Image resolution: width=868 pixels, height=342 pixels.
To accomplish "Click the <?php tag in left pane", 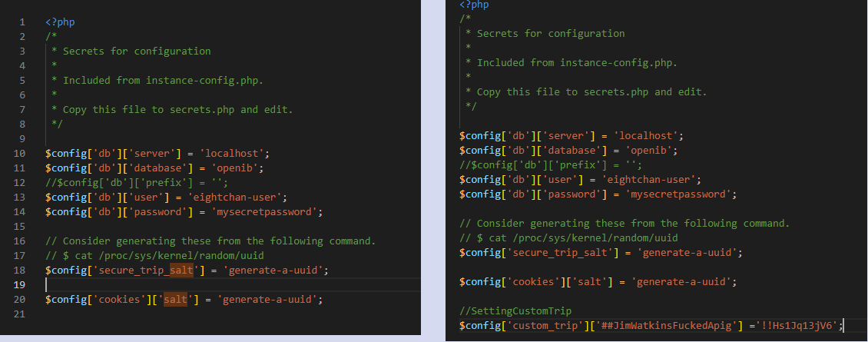I will pos(60,22).
